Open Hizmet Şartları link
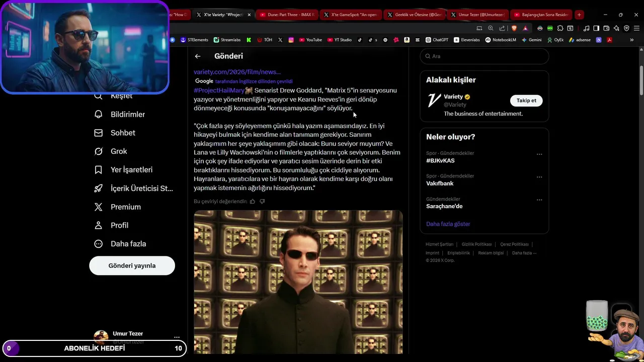The width and height of the screenshot is (644, 362). [x=439, y=244]
